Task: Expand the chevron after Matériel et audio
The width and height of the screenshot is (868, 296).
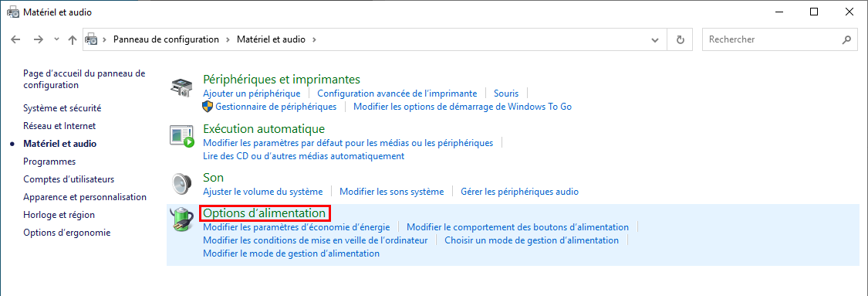Action: (x=315, y=39)
